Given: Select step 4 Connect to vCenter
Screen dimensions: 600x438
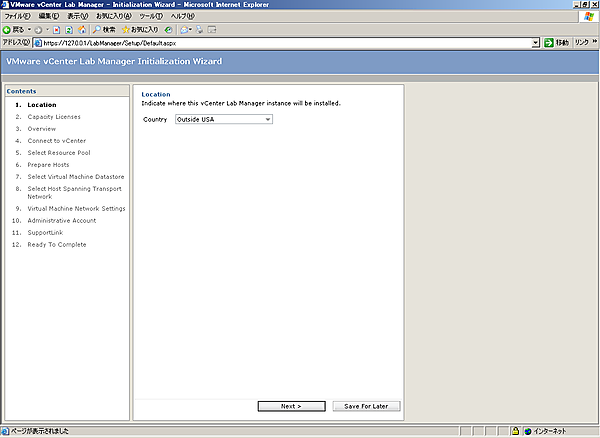Looking at the screenshot, I should (x=57, y=141).
